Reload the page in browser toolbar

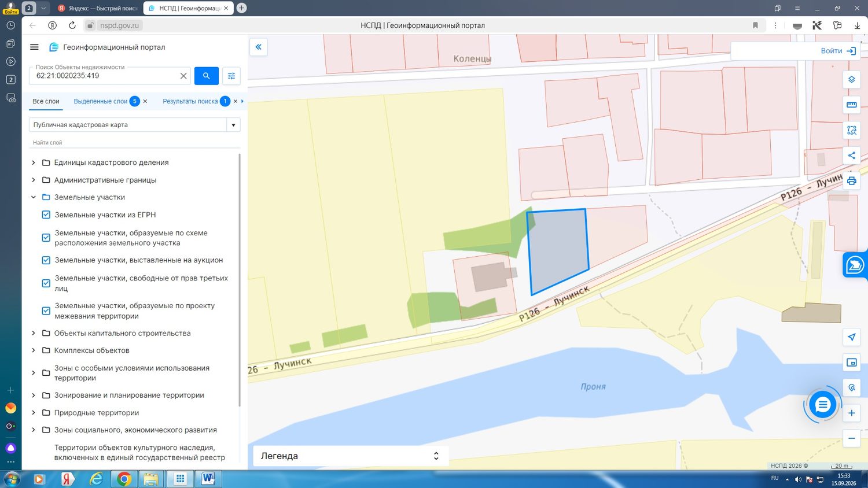[72, 25]
